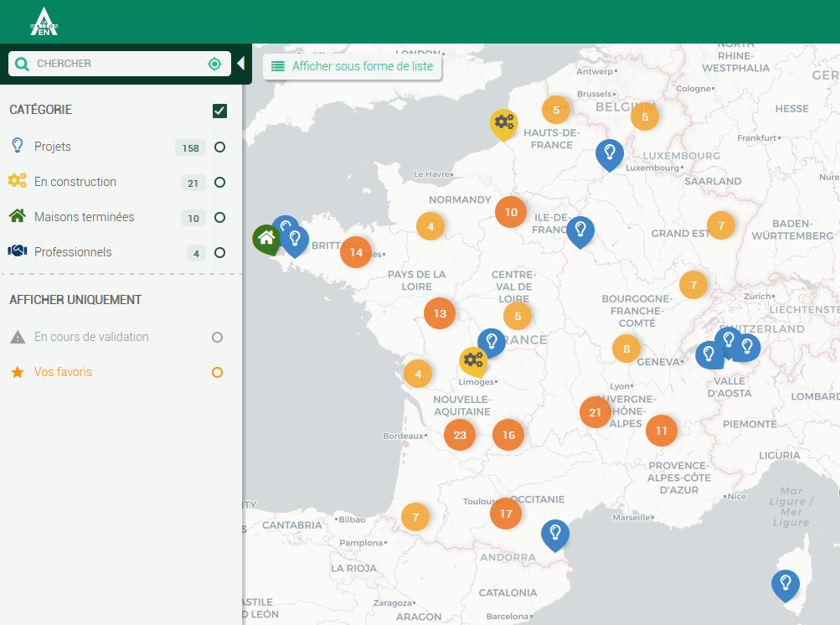
Task: Click the Chercher search input field
Action: click(117, 64)
